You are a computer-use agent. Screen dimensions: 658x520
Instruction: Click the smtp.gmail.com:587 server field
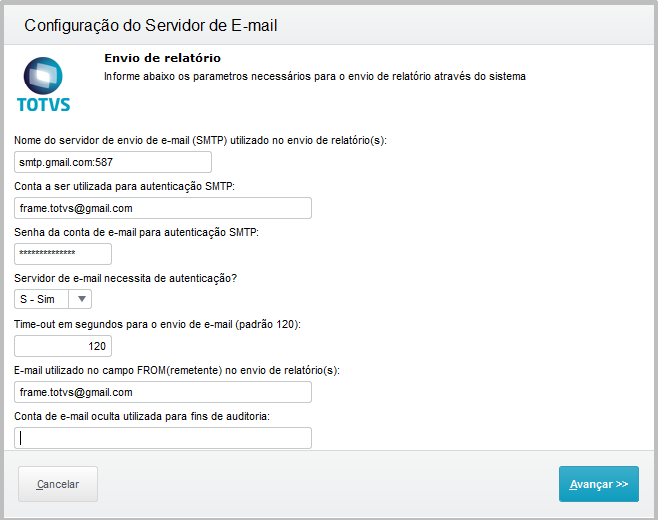113,162
